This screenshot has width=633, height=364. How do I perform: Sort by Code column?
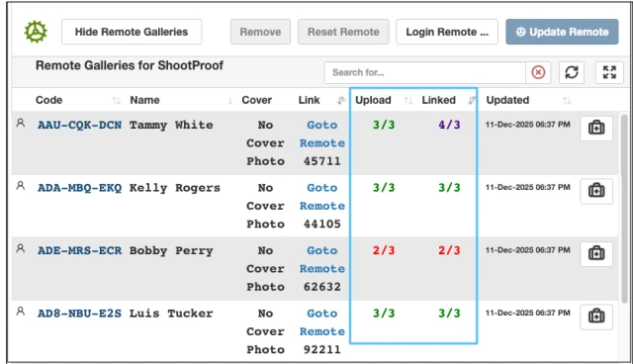pyautogui.click(x=117, y=101)
